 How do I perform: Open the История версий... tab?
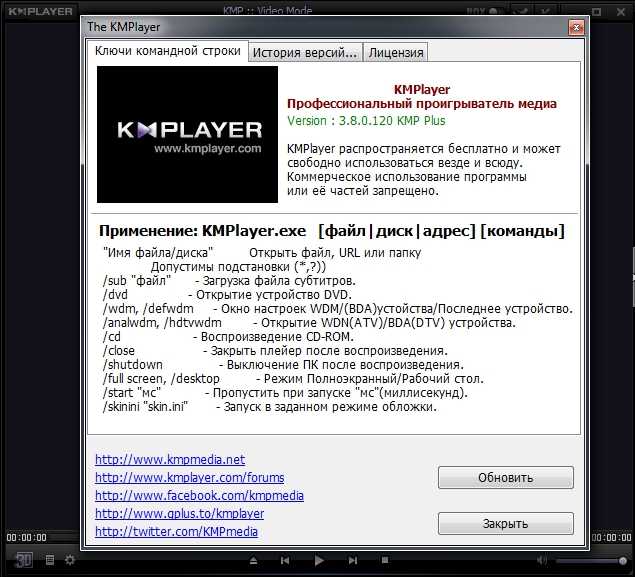(305, 53)
